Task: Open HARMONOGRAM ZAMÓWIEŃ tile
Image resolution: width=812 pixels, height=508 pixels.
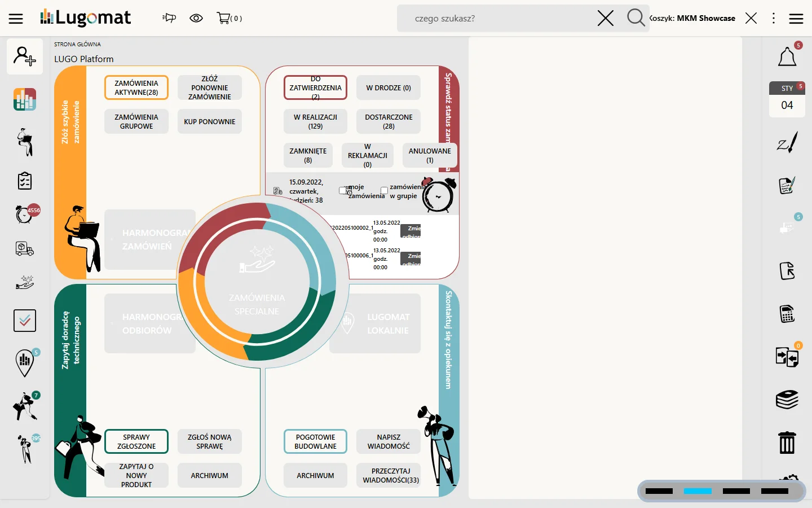Action: (150, 240)
